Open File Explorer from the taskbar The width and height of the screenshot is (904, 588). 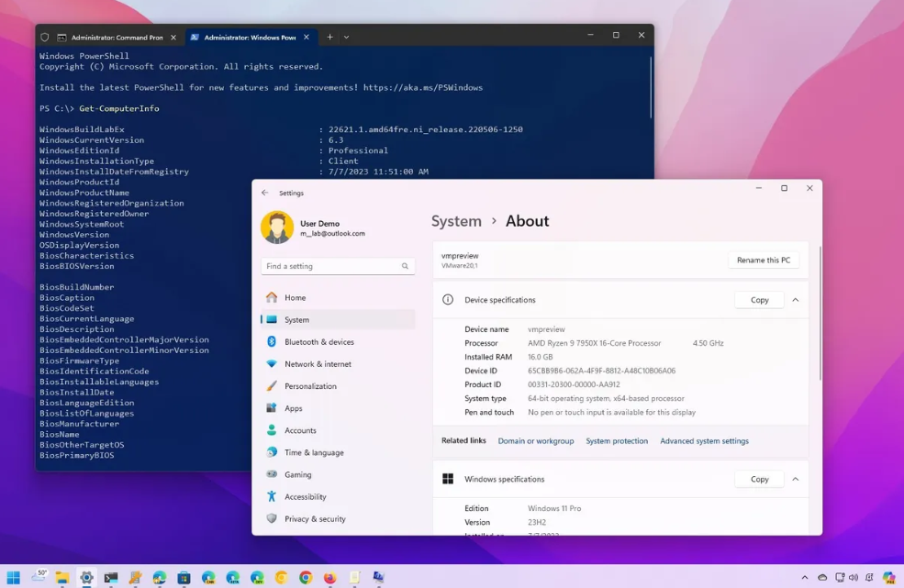tap(62, 578)
